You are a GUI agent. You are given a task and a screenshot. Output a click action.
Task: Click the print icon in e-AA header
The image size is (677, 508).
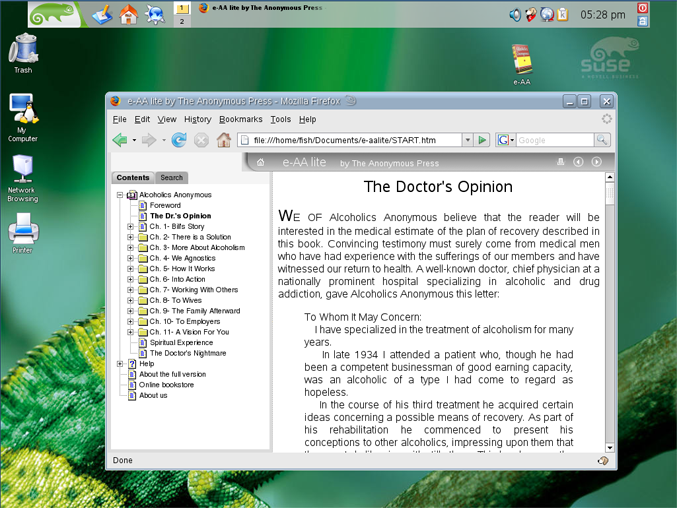[560, 162]
